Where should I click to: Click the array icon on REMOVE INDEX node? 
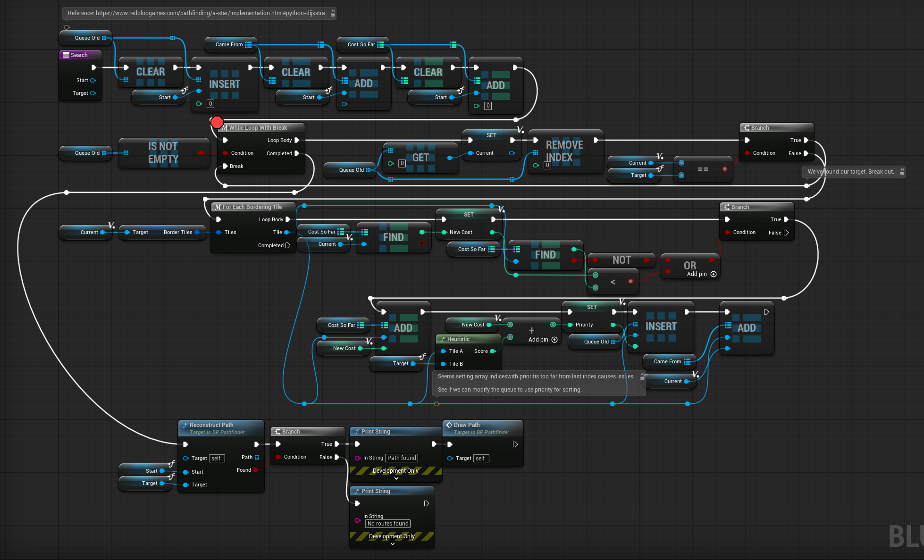pyautogui.click(x=535, y=152)
